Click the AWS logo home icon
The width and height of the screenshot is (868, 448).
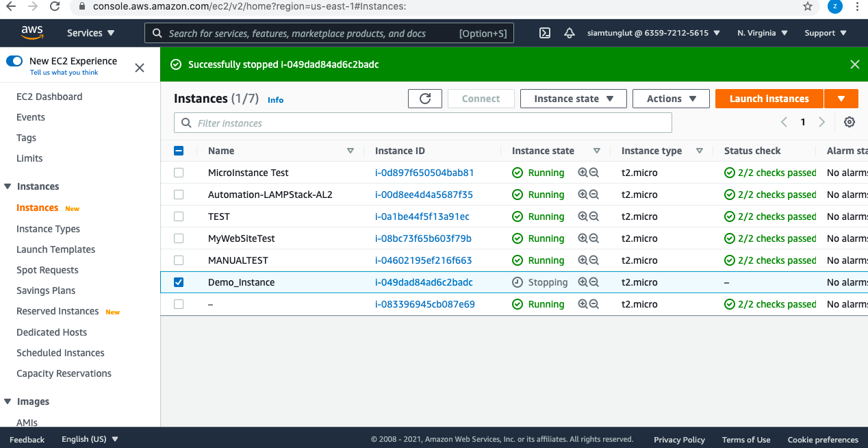pos(32,32)
